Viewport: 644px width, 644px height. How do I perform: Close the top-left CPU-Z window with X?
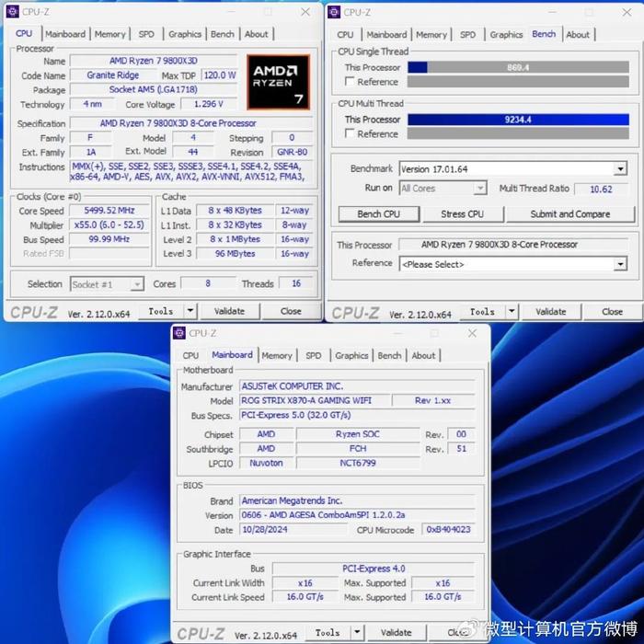click(305, 12)
